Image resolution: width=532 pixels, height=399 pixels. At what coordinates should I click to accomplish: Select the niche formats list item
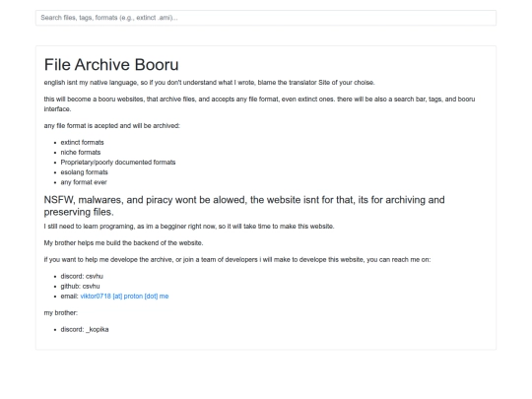tap(81, 153)
